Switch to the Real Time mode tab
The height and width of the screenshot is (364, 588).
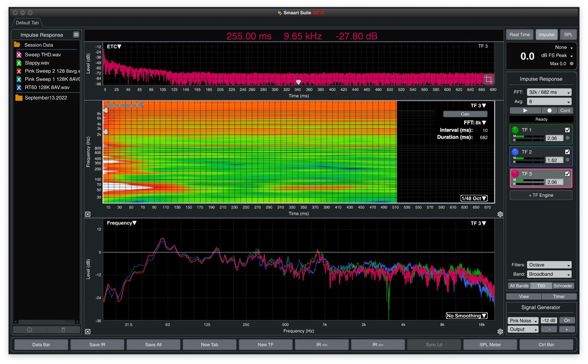tap(520, 34)
